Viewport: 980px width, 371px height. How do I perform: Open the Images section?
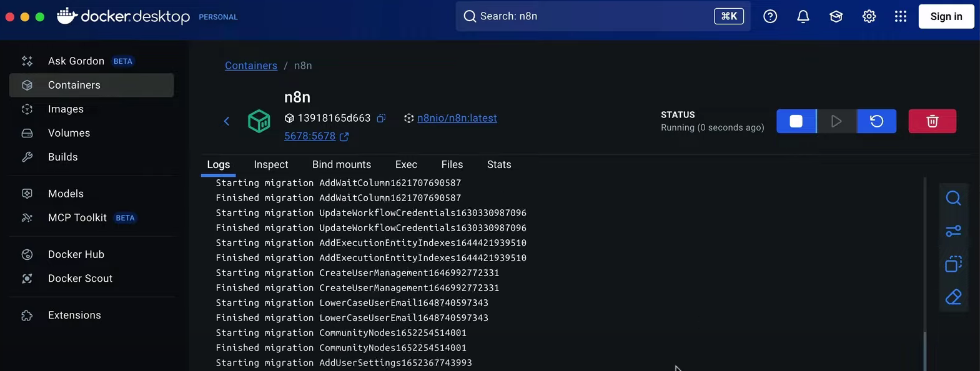(x=91, y=109)
